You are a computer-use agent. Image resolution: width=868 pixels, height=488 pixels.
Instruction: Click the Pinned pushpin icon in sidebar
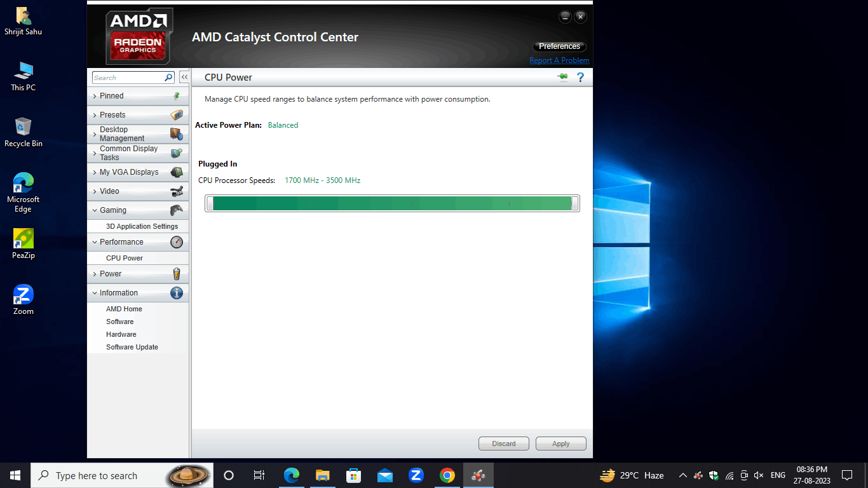point(177,96)
